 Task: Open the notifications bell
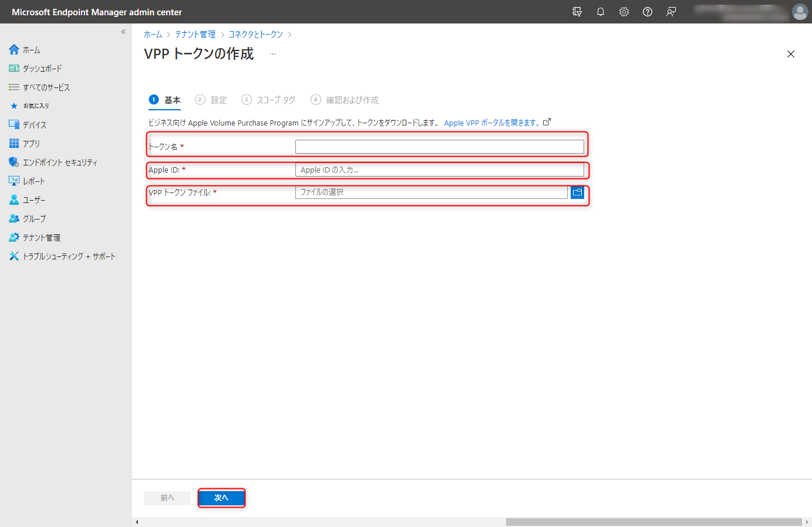pyautogui.click(x=600, y=12)
